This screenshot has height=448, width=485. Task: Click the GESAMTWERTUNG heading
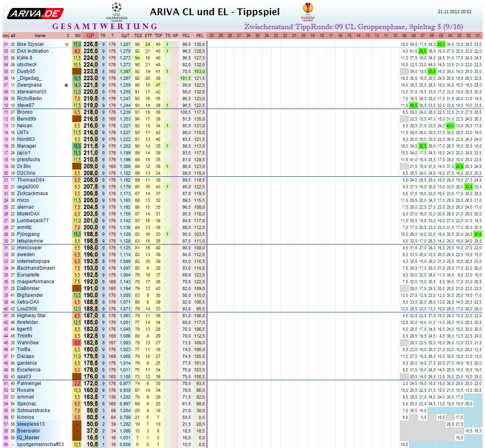(105, 26)
